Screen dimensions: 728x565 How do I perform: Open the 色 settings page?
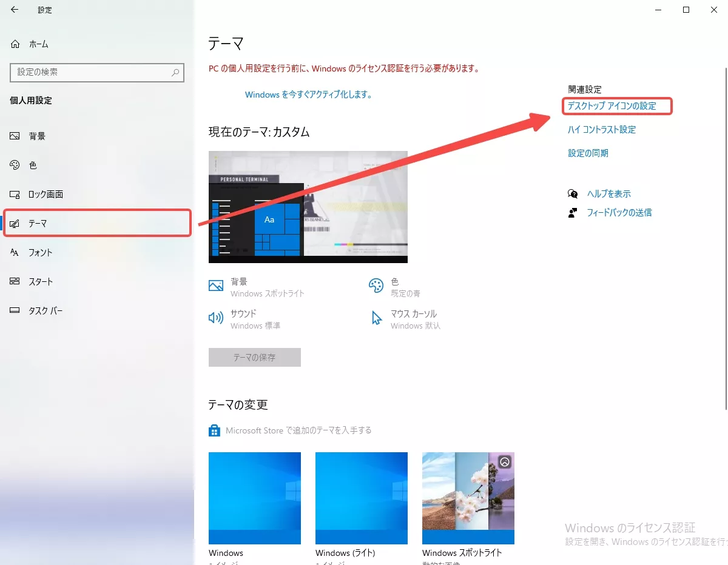97,165
